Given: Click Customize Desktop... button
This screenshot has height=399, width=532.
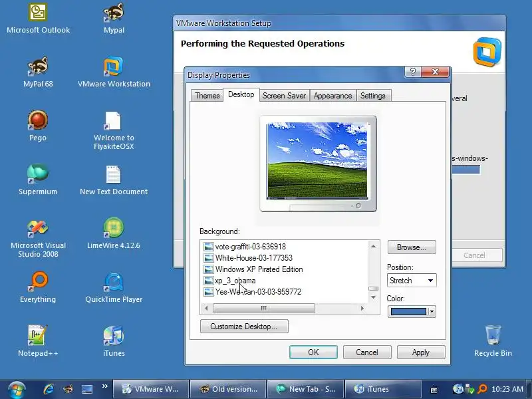Looking at the screenshot, I should [244, 327].
